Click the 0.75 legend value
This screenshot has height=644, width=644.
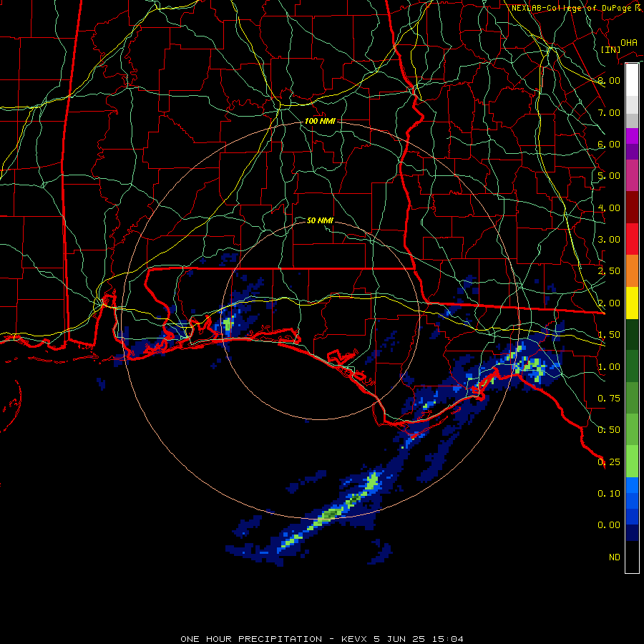click(609, 399)
